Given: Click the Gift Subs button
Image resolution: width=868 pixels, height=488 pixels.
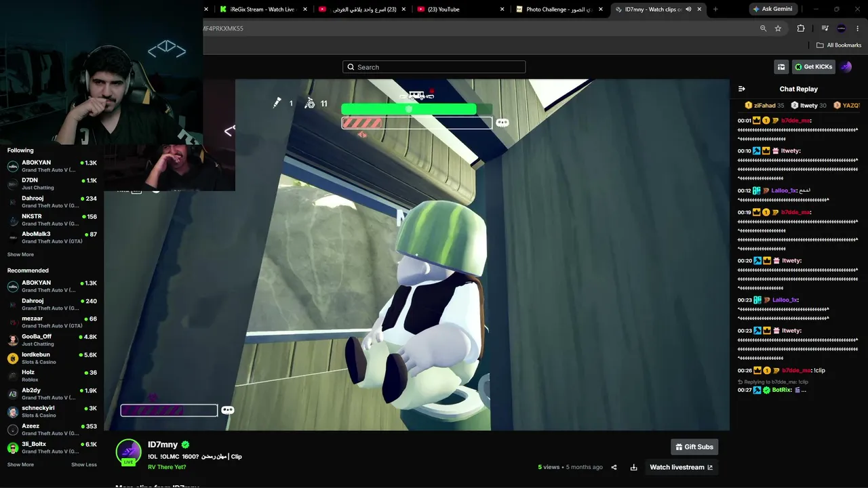Looking at the screenshot, I should coord(694,447).
